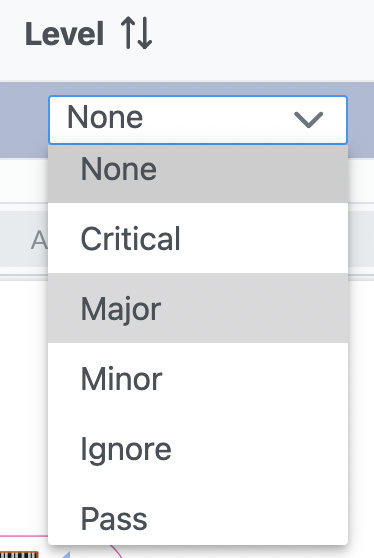The height and width of the screenshot is (558, 374).
Task: Pick Minor in the dropdown list
Action: click(198, 378)
